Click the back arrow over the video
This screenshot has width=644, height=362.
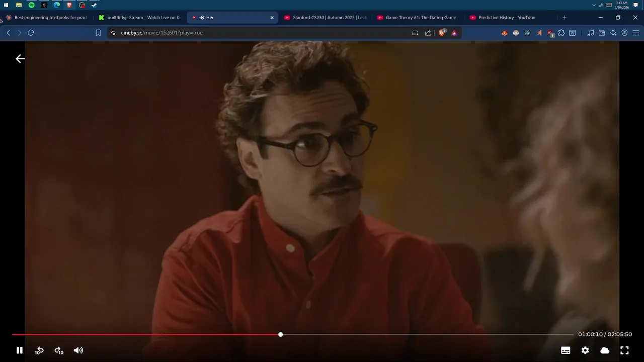20,59
